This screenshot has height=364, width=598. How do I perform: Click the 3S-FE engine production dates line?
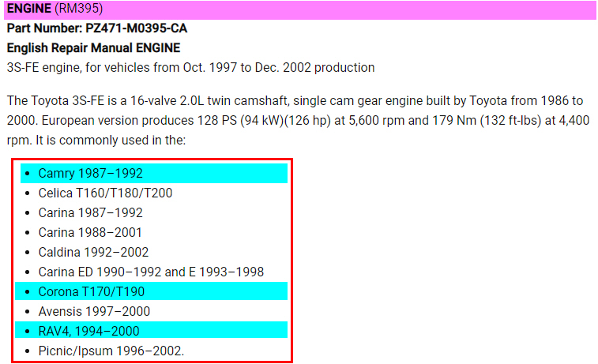190,68
